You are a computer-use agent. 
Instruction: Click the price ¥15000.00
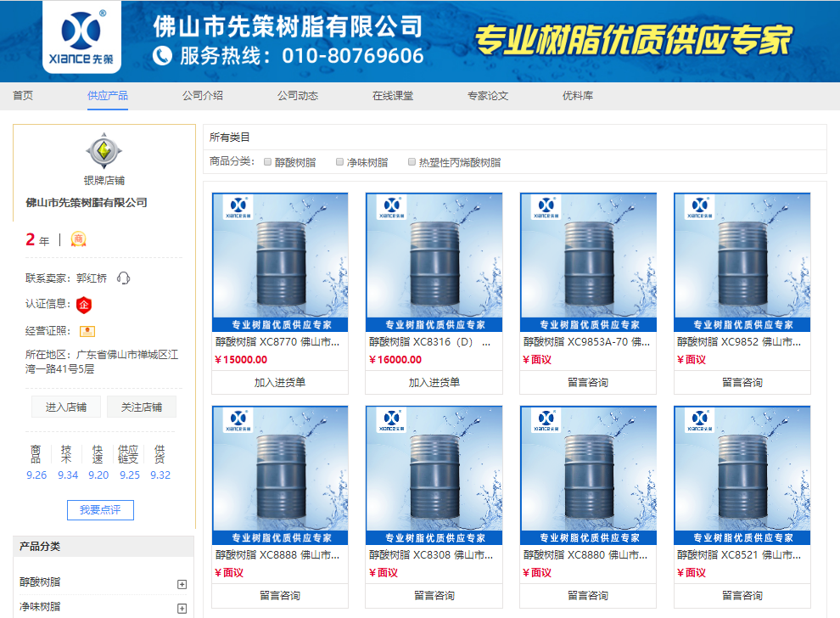click(241, 360)
